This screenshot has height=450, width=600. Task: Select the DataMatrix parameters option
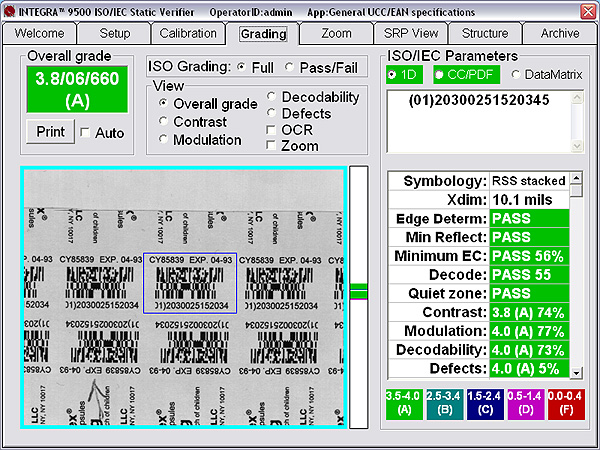point(516,74)
